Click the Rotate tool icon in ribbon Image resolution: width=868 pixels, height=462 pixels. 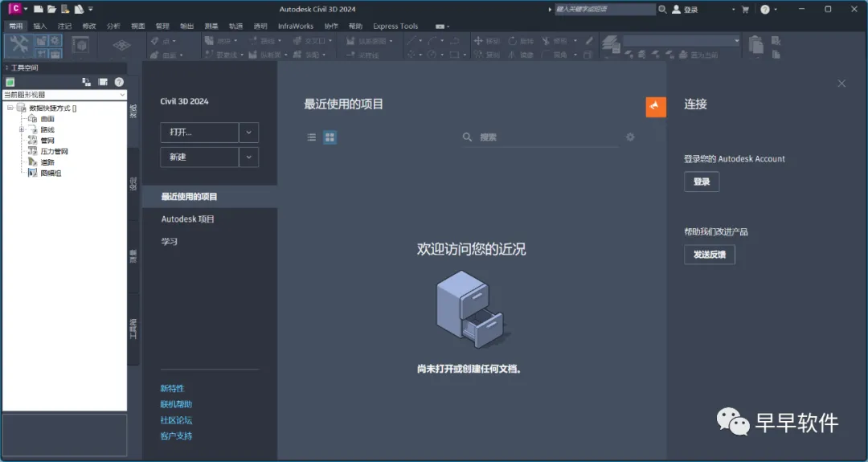[512, 41]
